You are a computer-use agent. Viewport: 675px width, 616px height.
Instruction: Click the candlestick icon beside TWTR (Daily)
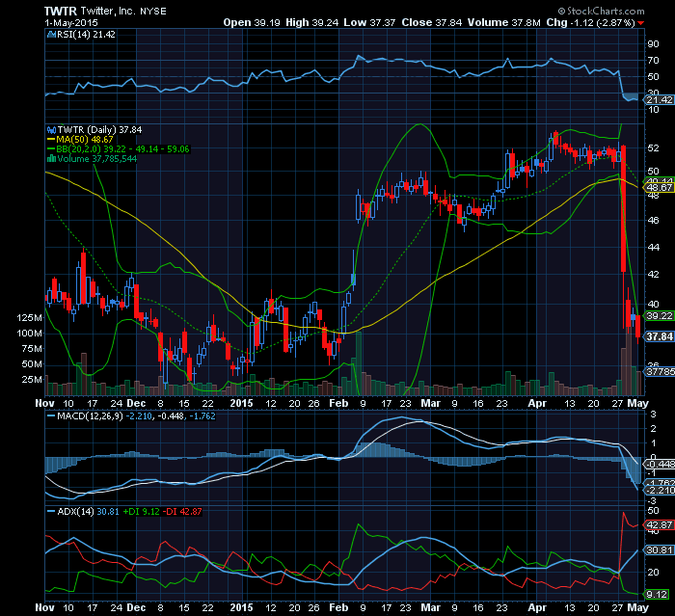[52, 129]
